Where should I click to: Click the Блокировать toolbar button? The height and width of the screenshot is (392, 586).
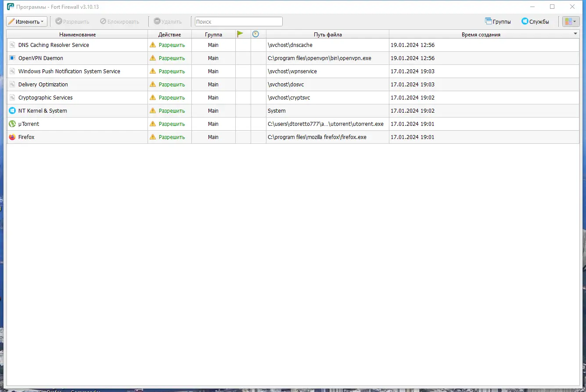coord(119,21)
